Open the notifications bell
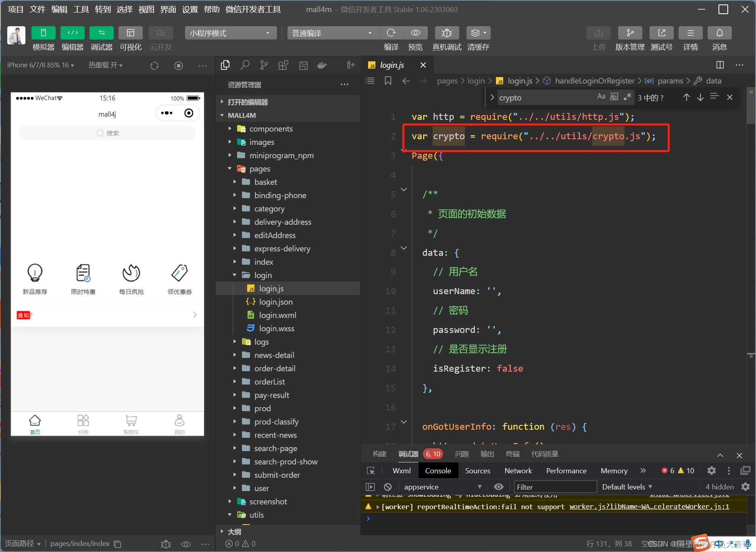756x552 pixels. tap(719, 33)
